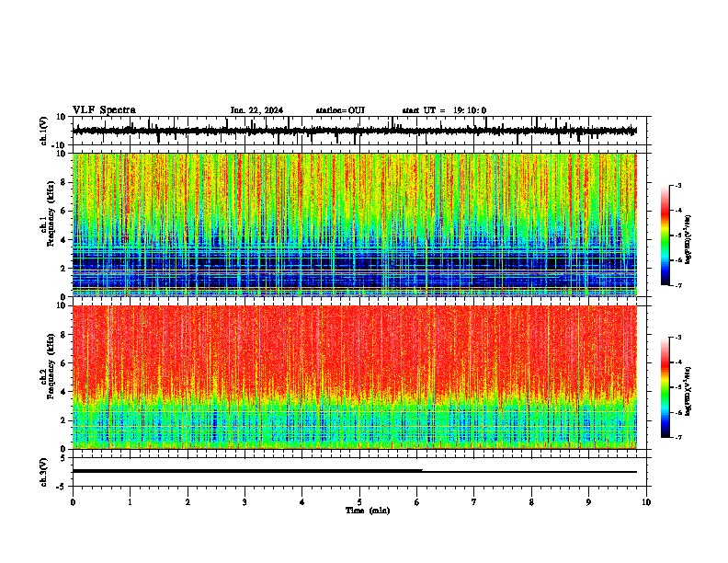
Task: Click time axis tick label "3"
Action: tap(245, 502)
